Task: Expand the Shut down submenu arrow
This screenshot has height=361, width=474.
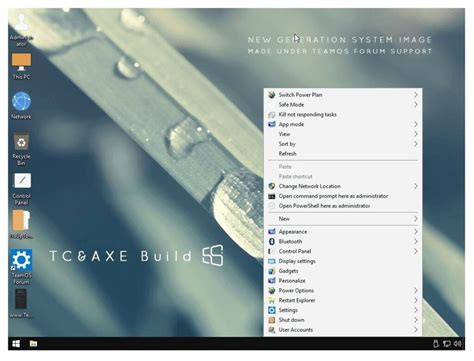Action: click(416, 320)
